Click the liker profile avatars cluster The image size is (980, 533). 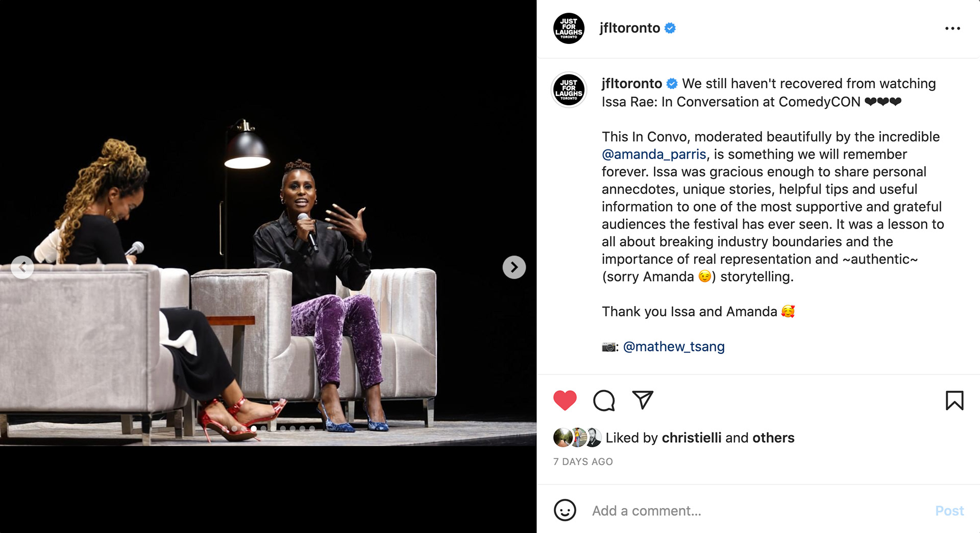pos(577,438)
